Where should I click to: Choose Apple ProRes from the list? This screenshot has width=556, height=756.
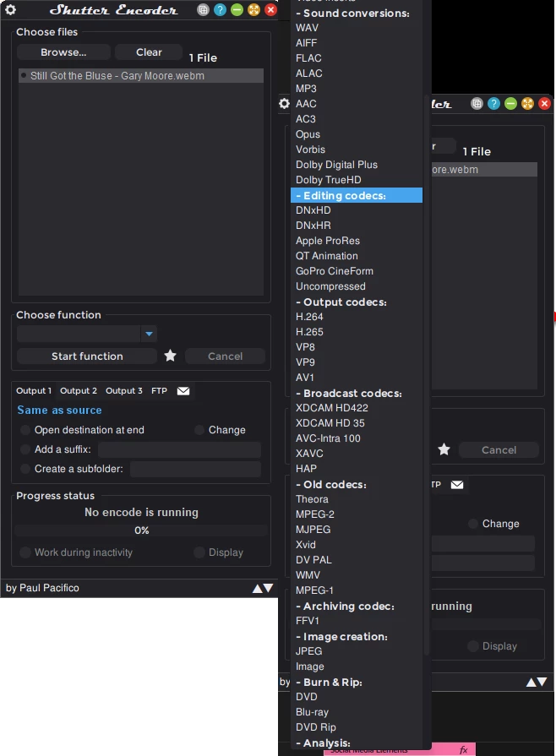328,241
